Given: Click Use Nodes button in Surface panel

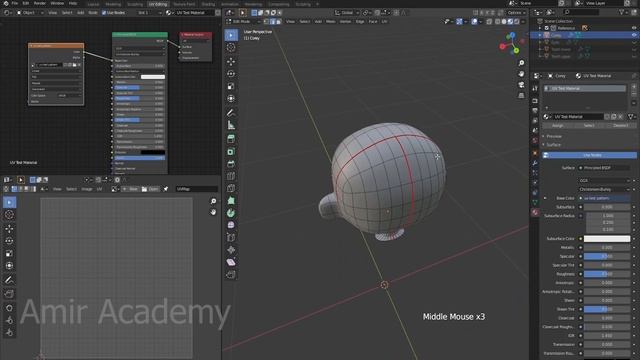Looking at the screenshot, I should click(590, 155).
